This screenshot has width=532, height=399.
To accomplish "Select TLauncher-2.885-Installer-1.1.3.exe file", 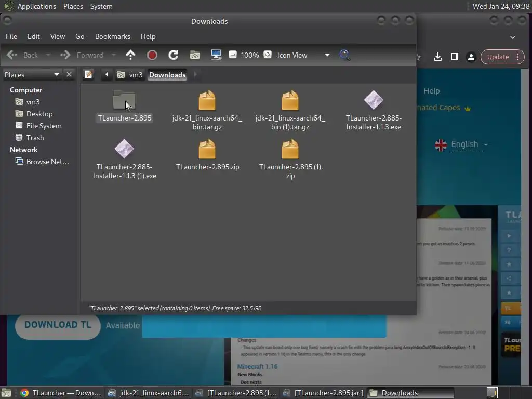I will [x=374, y=110].
